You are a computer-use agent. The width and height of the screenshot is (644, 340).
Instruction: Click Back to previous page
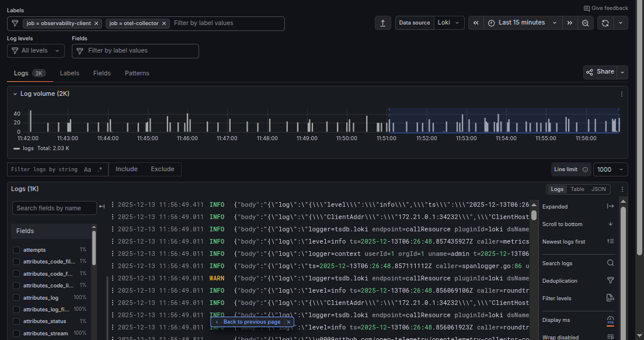pyautogui.click(x=248, y=322)
